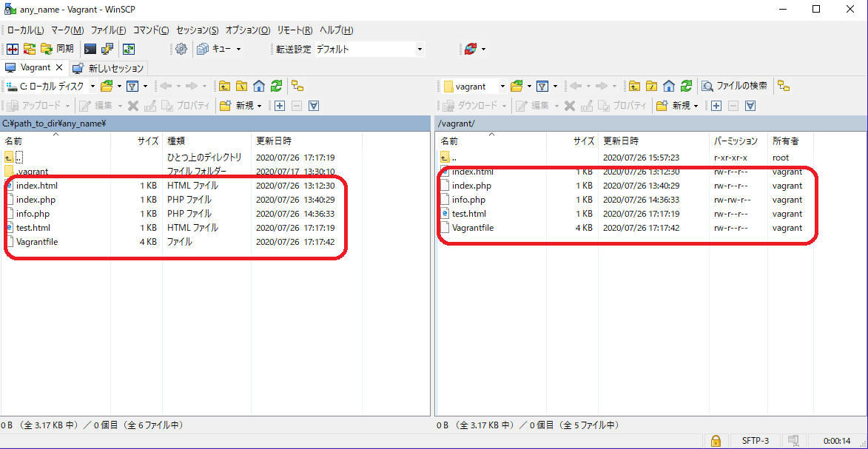Open the リモート(R) menu
This screenshot has height=449, width=868.
click(x=295, y=30)
